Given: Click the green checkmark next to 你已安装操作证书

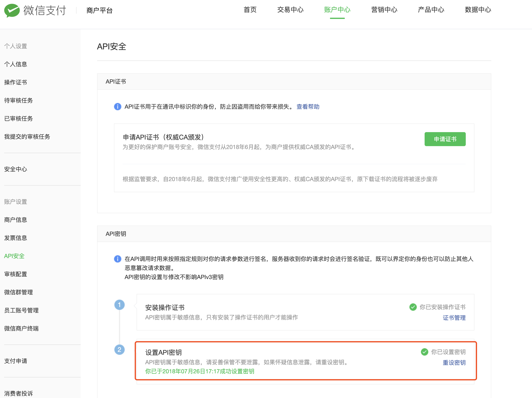Looking at the screenshot, I should (x=413, y=307).
